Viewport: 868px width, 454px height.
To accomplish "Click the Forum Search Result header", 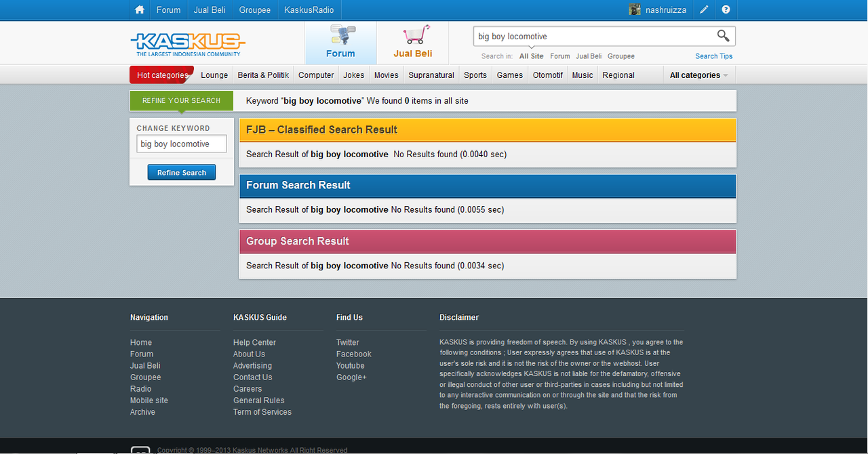I will [x=488, y=185].
